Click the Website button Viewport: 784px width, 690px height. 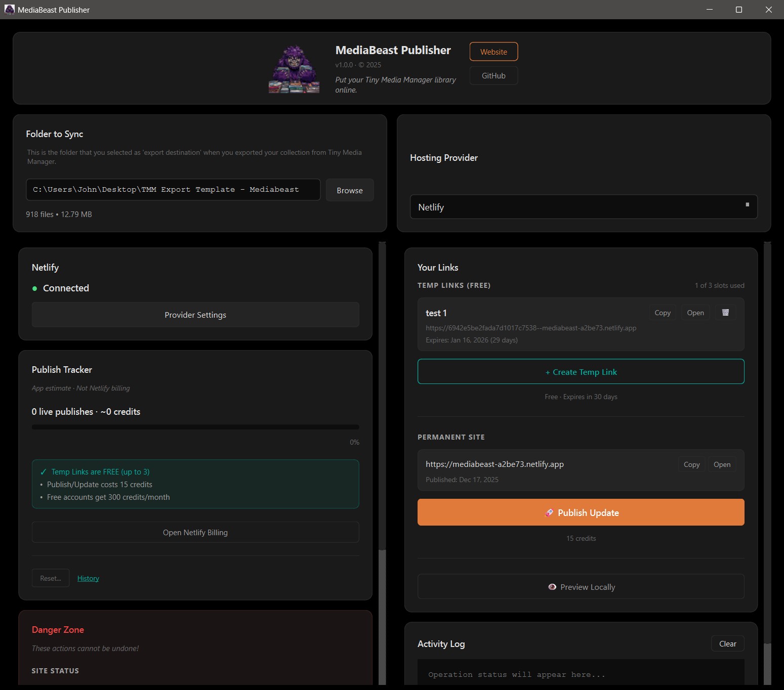pyautogui.click(x=493, y=52)
